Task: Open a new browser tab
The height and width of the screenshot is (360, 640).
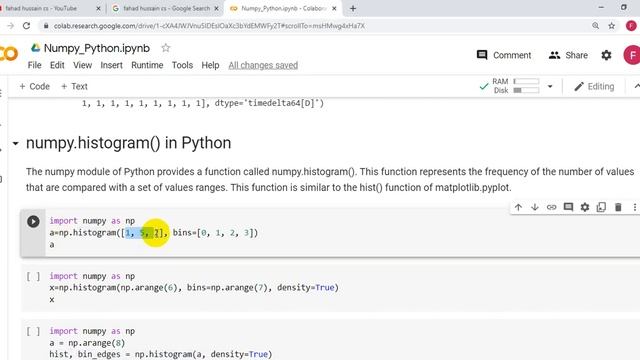Action: coord(353,8)
